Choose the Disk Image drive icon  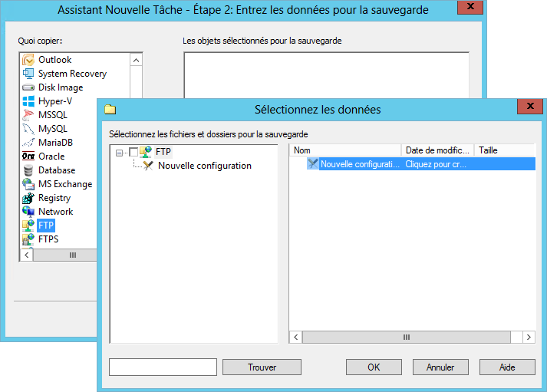[28, 87]
